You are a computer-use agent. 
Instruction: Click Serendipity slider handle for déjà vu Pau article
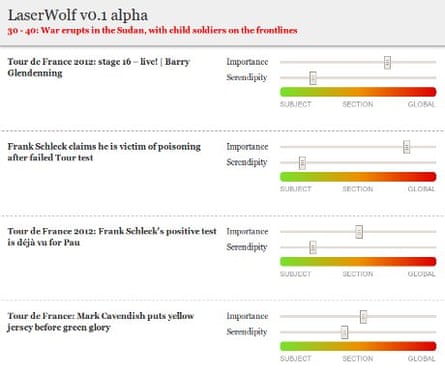click(x=313, y=247)
